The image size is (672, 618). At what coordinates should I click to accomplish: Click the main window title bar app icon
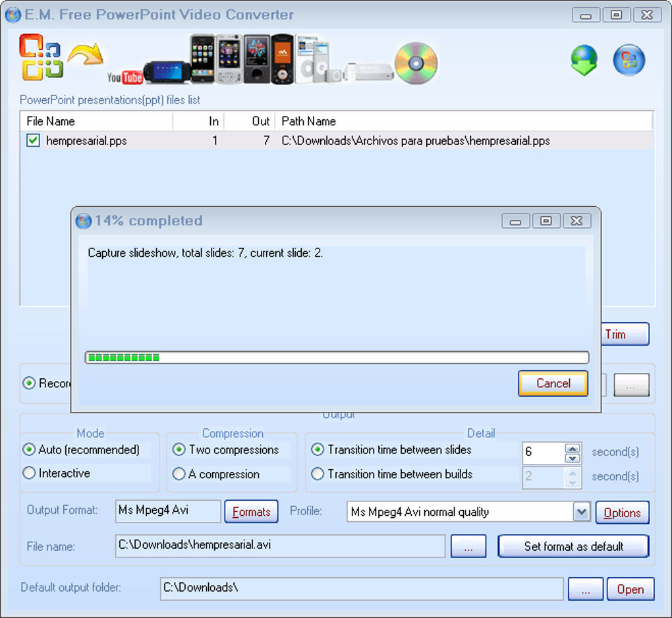13,15
